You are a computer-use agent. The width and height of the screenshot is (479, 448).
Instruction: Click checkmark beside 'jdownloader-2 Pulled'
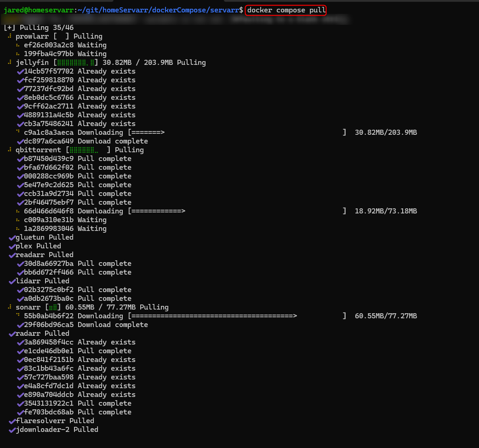tap(12, 430)
